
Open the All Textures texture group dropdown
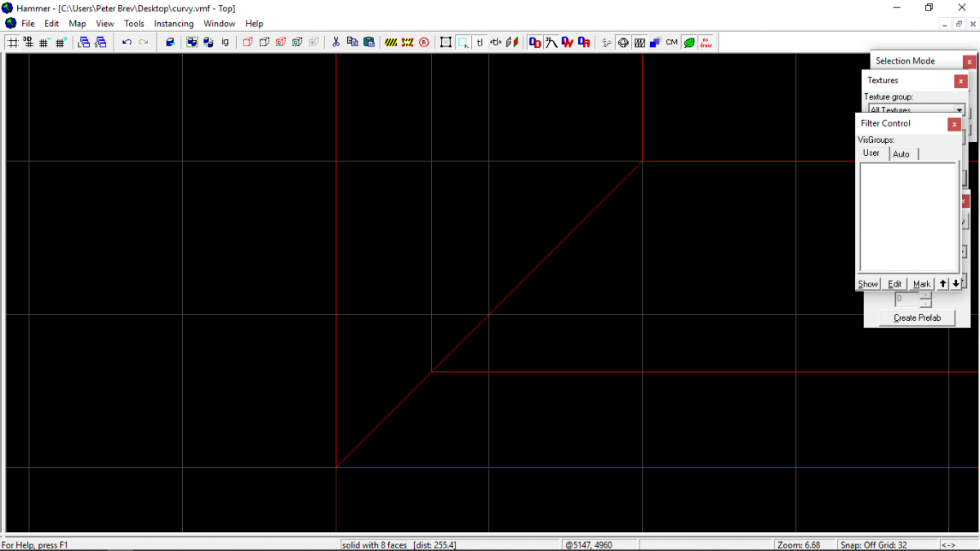coord(961,109)
